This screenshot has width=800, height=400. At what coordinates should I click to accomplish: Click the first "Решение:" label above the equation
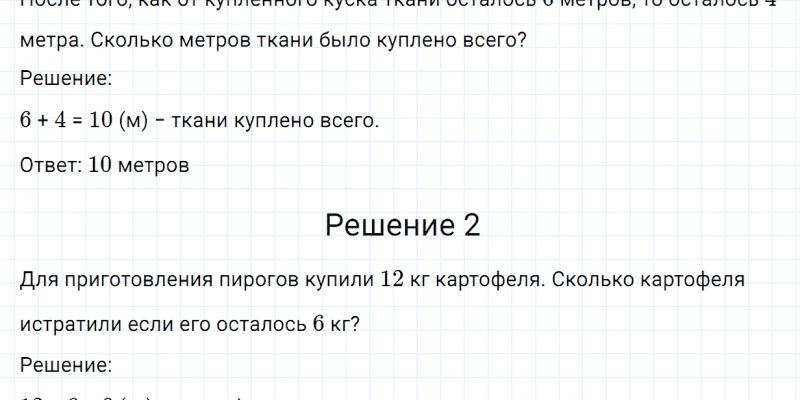65,79
